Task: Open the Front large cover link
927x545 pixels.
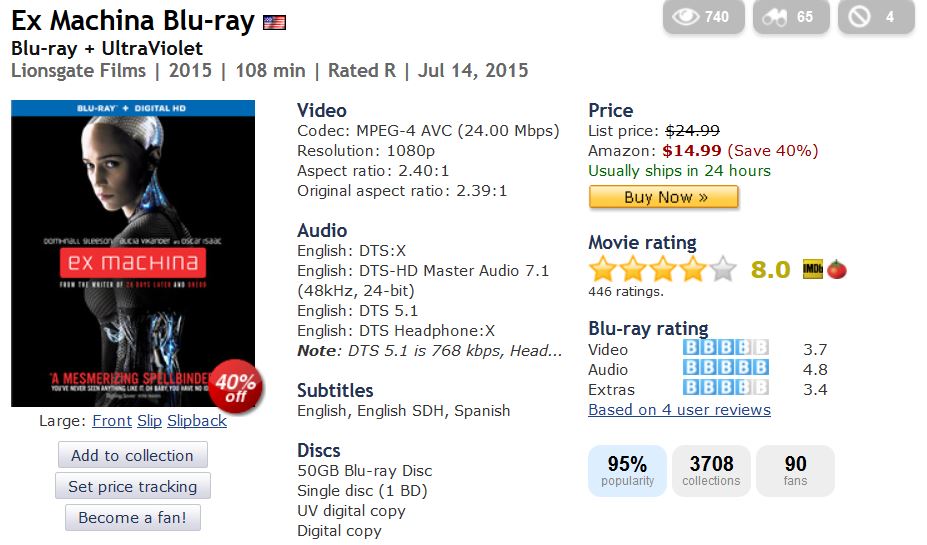Action: click(x=112, y=421)
